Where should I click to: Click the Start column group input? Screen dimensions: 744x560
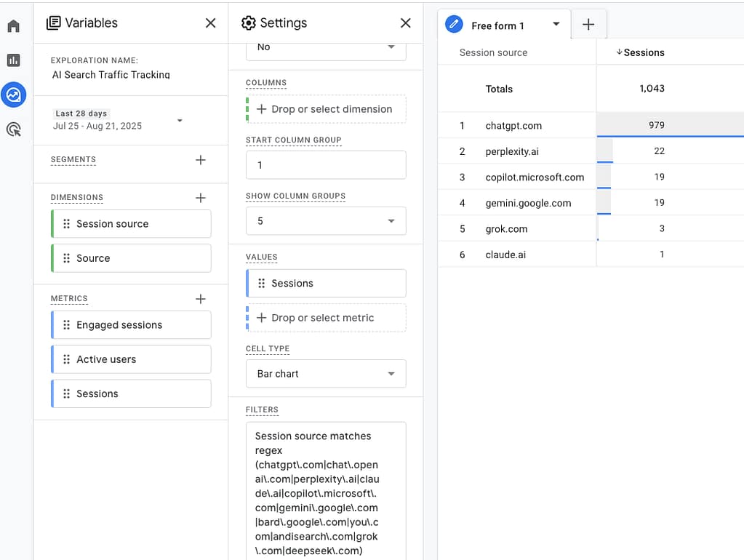point(326,165)
